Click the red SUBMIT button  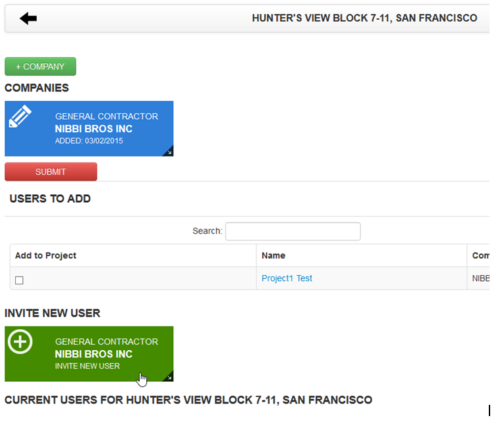51,172
